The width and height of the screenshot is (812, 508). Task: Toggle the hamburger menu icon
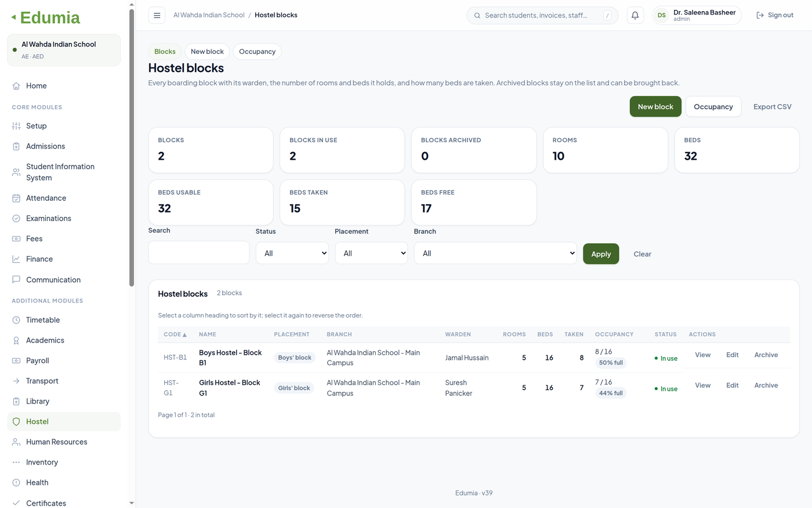(x=157, y=15)
